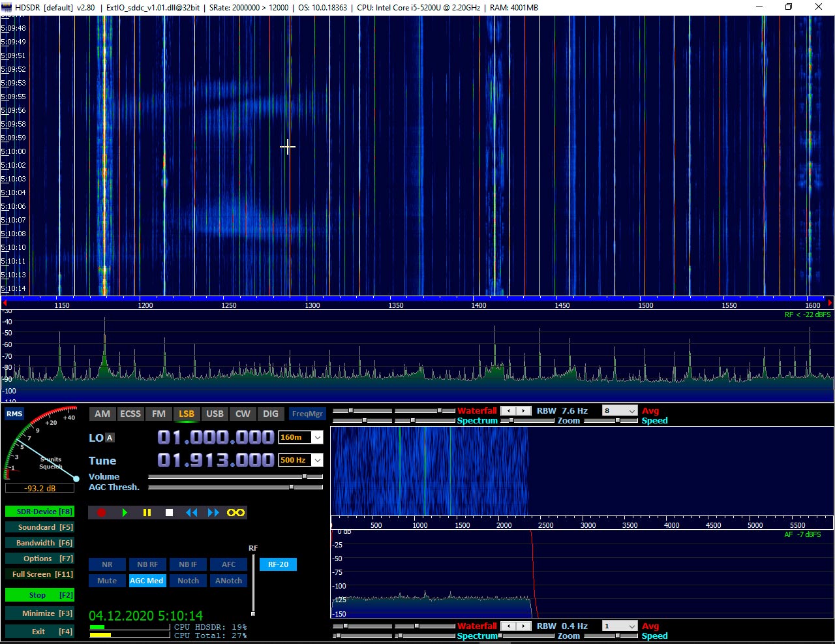This screenshot has width=835, height=644.
Task: Select AM demodulation mode
Action: (102, 414)
